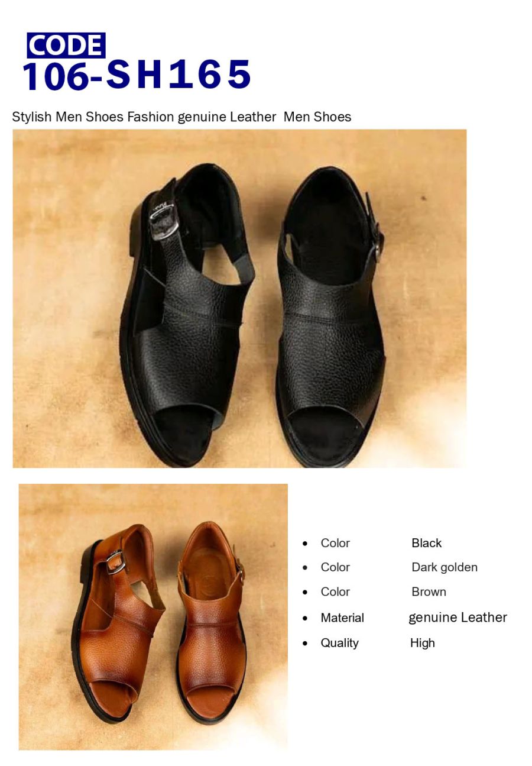Select the product code 106-SH165
The image size is (532, 766).
(x=137, y=75)
